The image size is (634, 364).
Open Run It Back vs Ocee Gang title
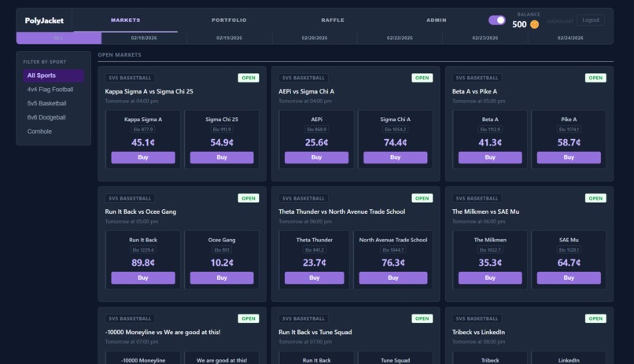pos(140,211)
